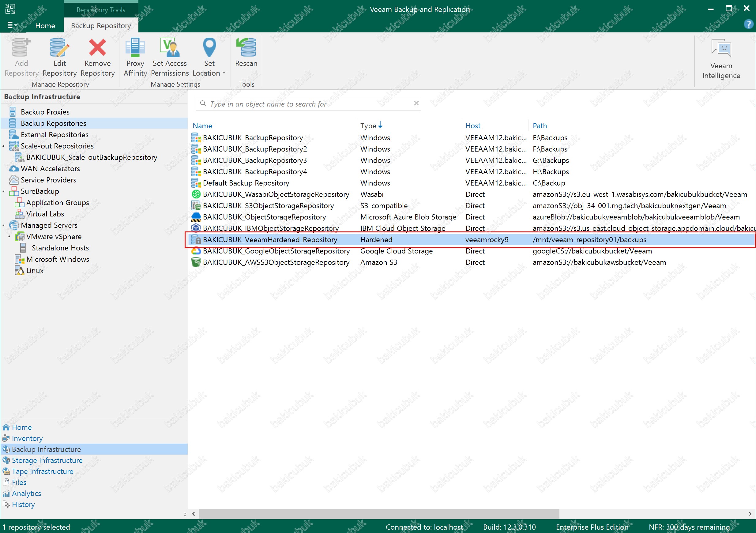The image size is (756, 533).
Task: Select Microsoft Windows managed servers node
Action: click(x=58, y=259)
